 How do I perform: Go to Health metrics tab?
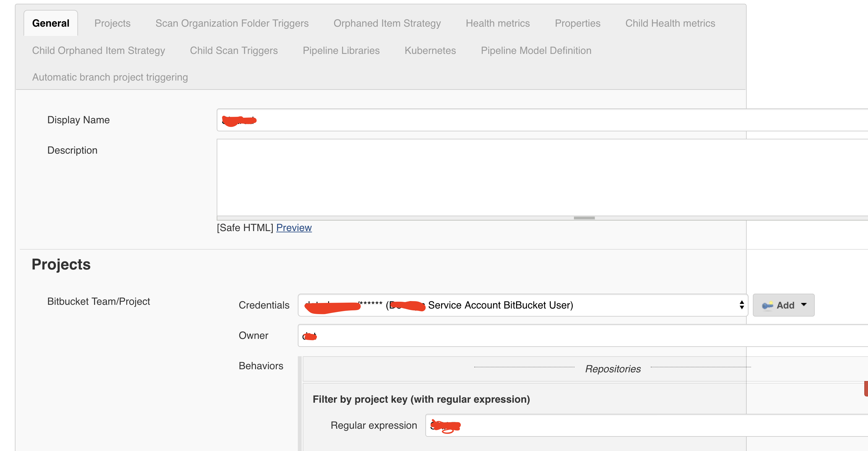point(497,23)
